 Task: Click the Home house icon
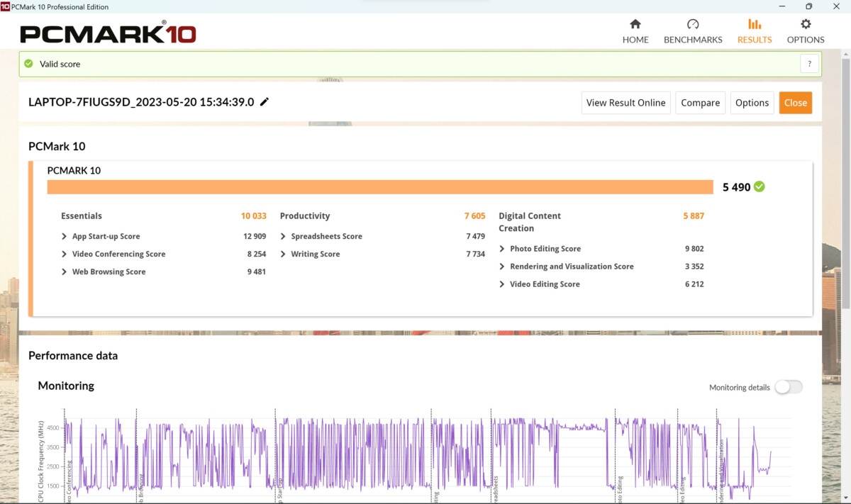(x=635, y=24)
